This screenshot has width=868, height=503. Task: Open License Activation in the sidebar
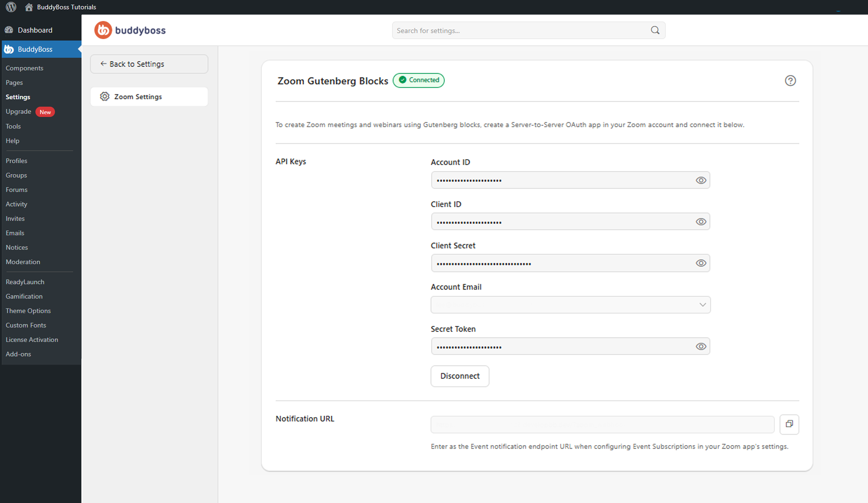point(32,340)
